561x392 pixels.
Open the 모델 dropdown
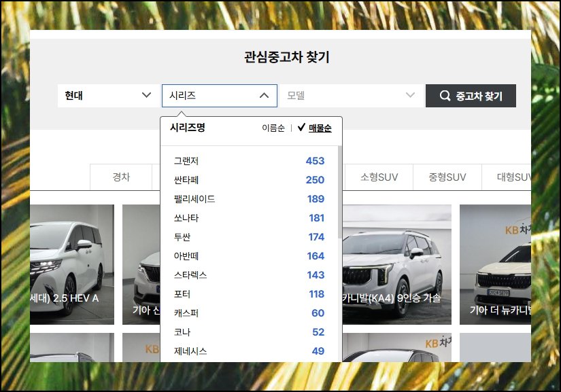pos(351,96)
